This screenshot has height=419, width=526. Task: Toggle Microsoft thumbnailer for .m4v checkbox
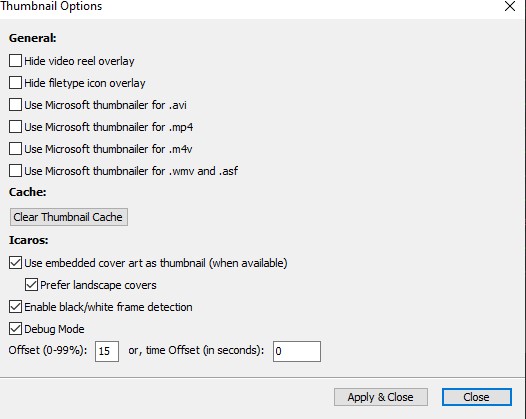click(15, 149)
